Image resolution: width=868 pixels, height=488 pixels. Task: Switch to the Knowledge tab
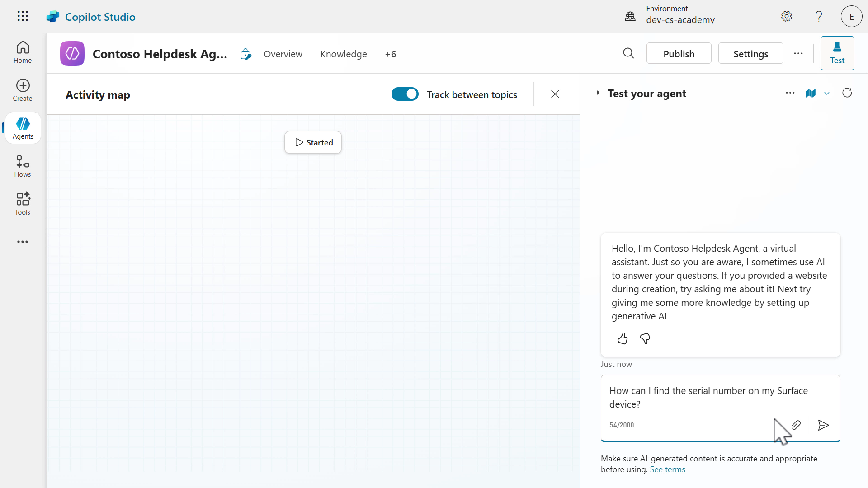(343, 54)
